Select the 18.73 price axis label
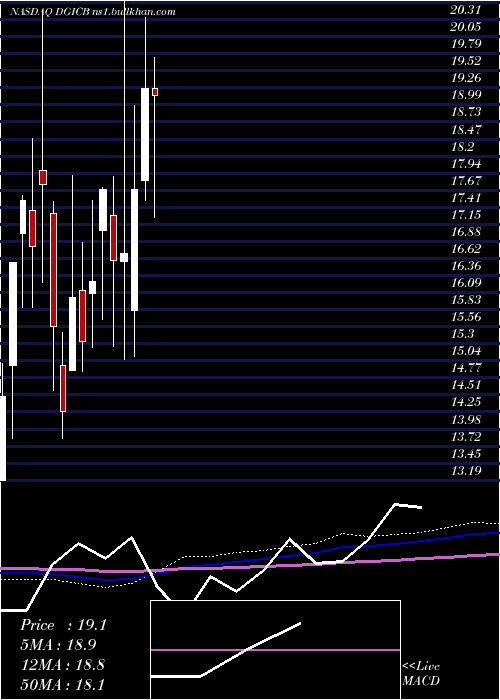The image size is (500, 700). [x=466, y=112]
